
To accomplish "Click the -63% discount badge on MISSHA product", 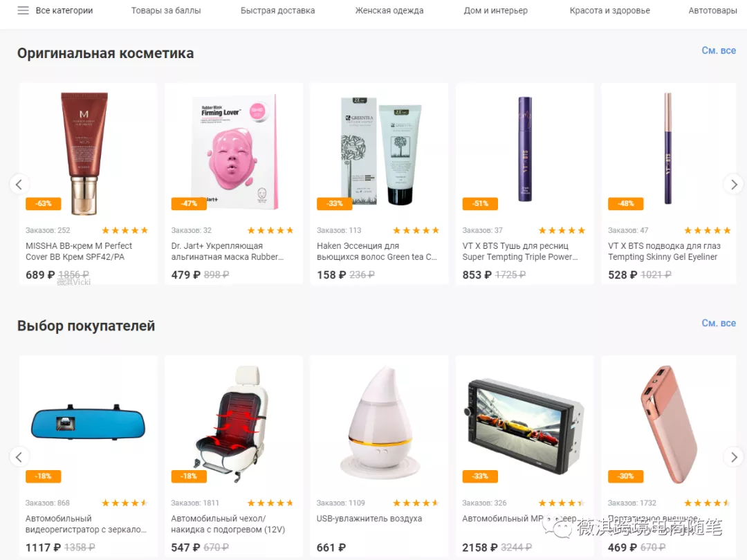I will point(44,203).
